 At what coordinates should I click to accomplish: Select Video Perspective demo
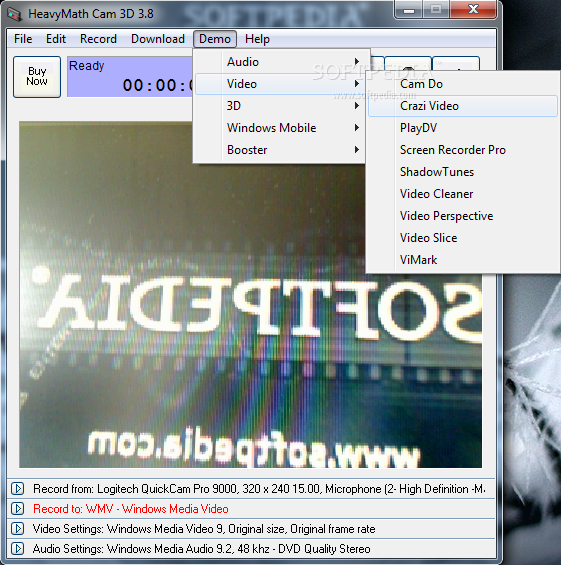click(463, 216)
